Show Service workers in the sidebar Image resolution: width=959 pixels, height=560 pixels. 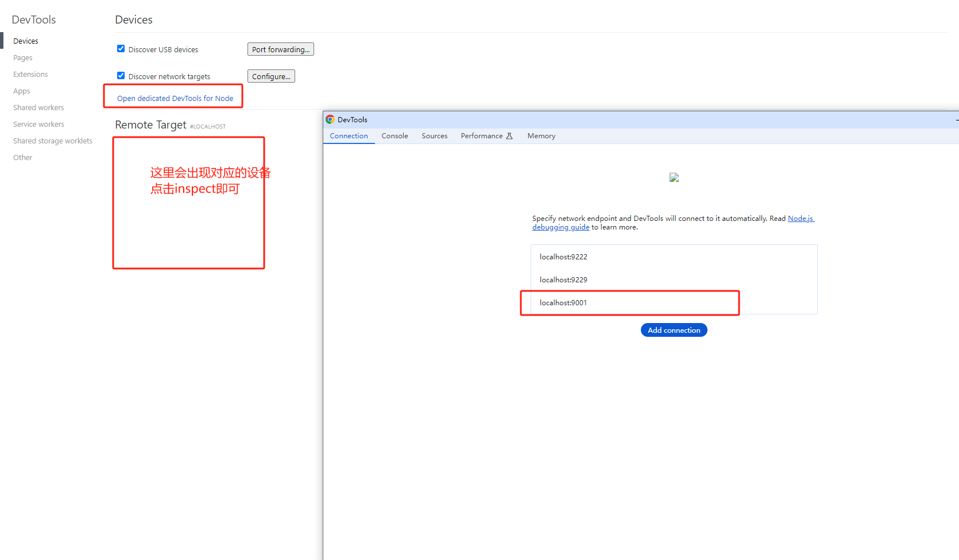pyautogui.click(x=38, y=125)
